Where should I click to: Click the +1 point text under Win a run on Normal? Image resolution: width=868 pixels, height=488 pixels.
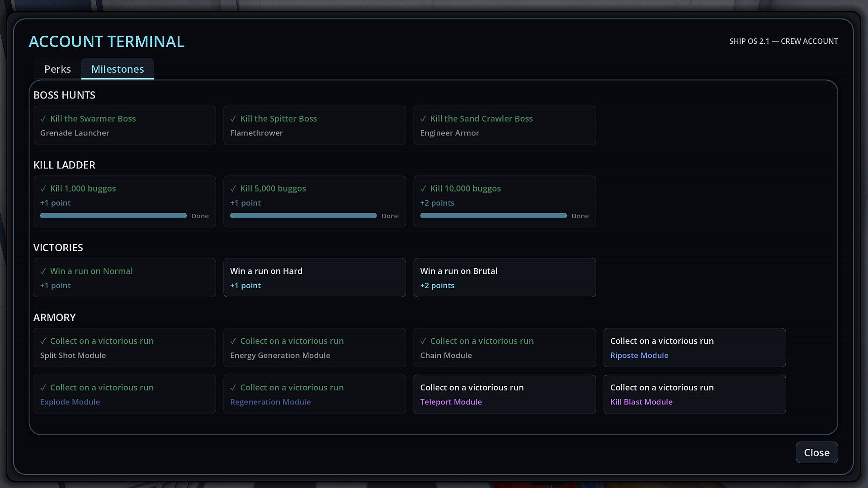click(55, 286)
